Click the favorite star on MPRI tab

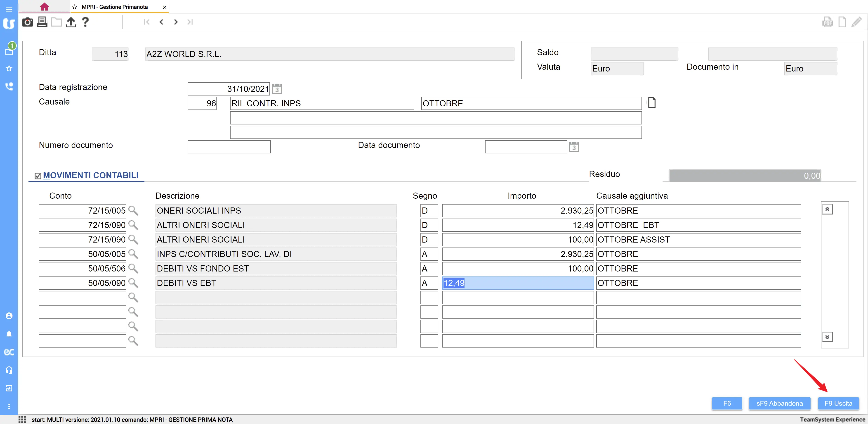click(x=75, y=7)
